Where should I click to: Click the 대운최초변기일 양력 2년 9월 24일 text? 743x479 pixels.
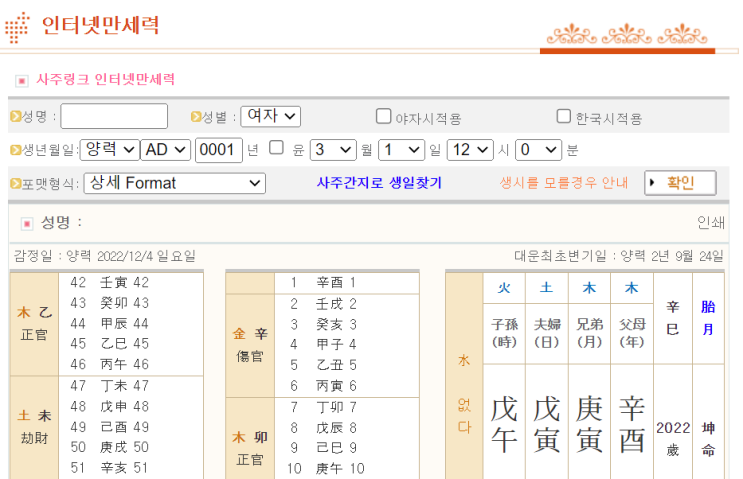pos(619,256)
